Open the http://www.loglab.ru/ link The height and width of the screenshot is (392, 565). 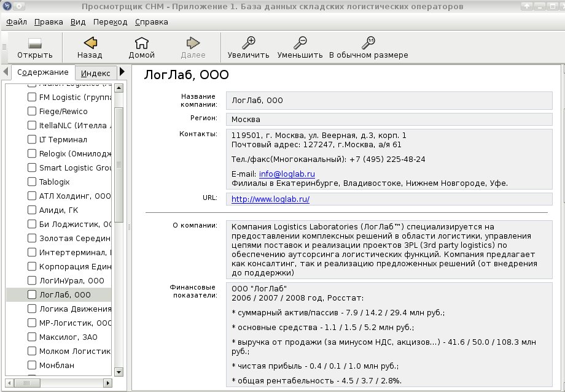[270, 199]
